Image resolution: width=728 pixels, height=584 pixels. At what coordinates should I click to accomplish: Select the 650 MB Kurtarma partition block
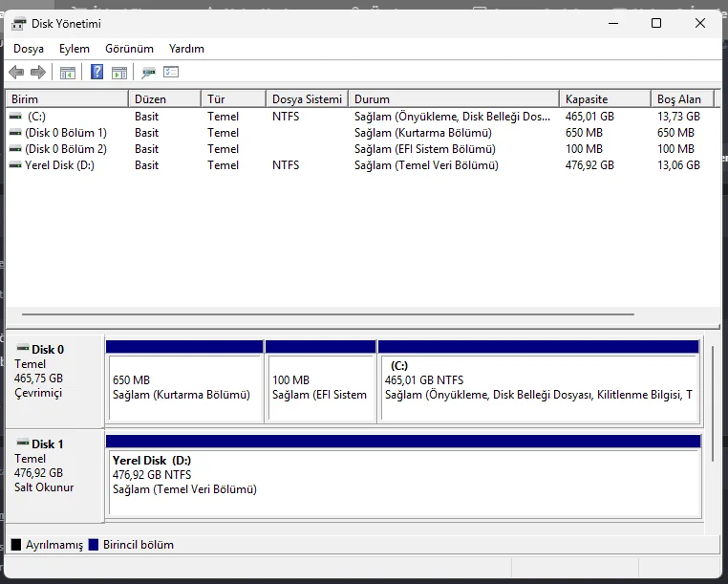[x=184, y=387]
